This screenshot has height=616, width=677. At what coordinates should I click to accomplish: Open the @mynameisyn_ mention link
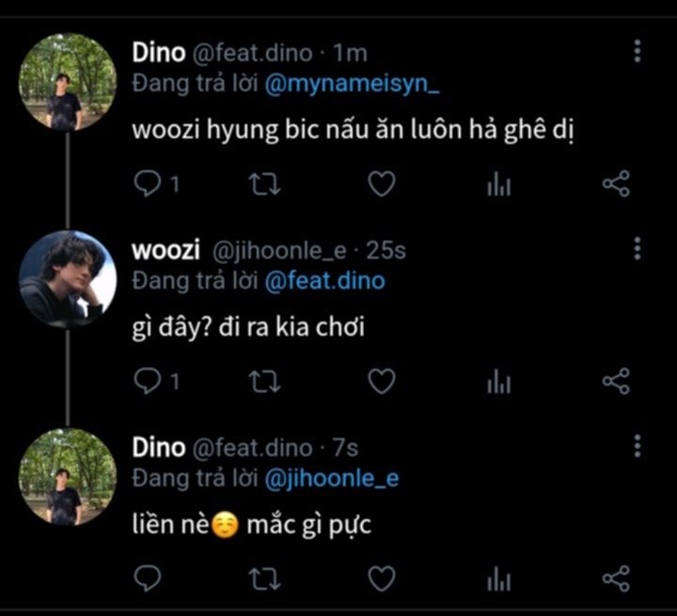354,83
